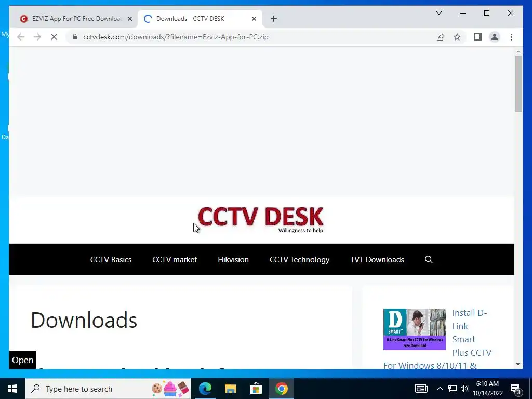
Task: Open D-Link Smart Plus thumbnail image
Action: click(414, 329)
